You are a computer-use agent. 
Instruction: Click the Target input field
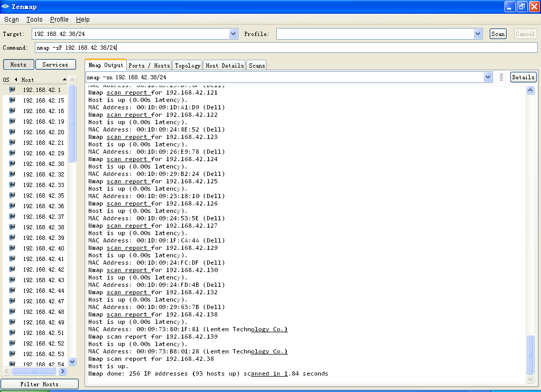[x=131, y=34]
